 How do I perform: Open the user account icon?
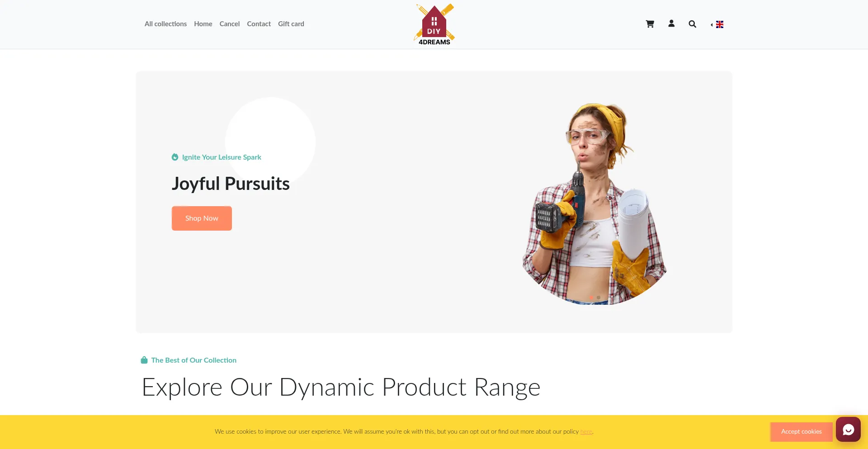[671, 24]
